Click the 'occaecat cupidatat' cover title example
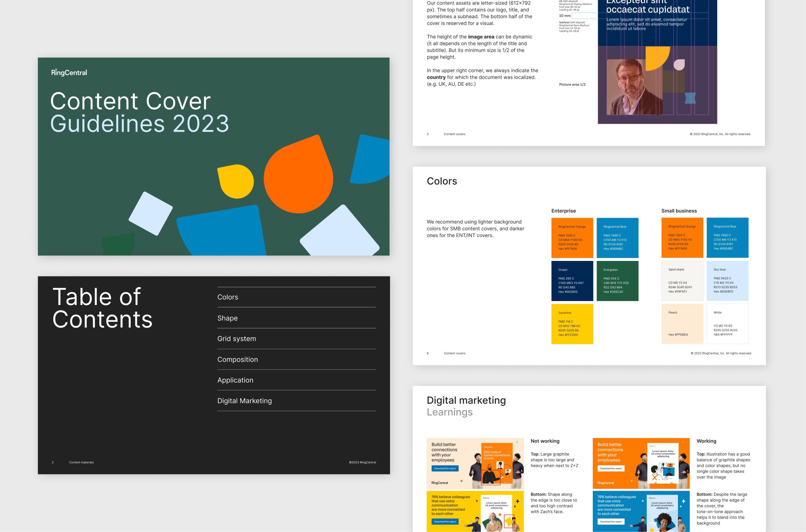 (x=647, y=9)
